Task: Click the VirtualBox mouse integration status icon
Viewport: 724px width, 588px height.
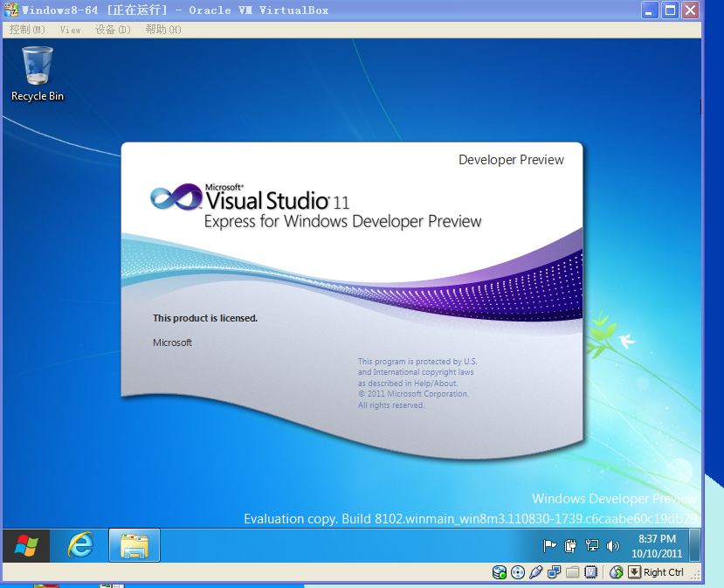Action: (616, 572)
